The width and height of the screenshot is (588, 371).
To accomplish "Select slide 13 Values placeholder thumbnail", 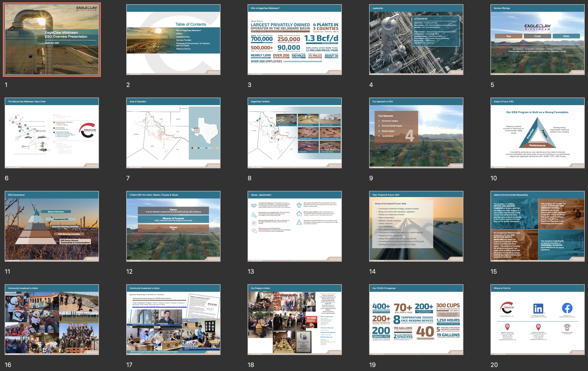I will click(295, 226).
